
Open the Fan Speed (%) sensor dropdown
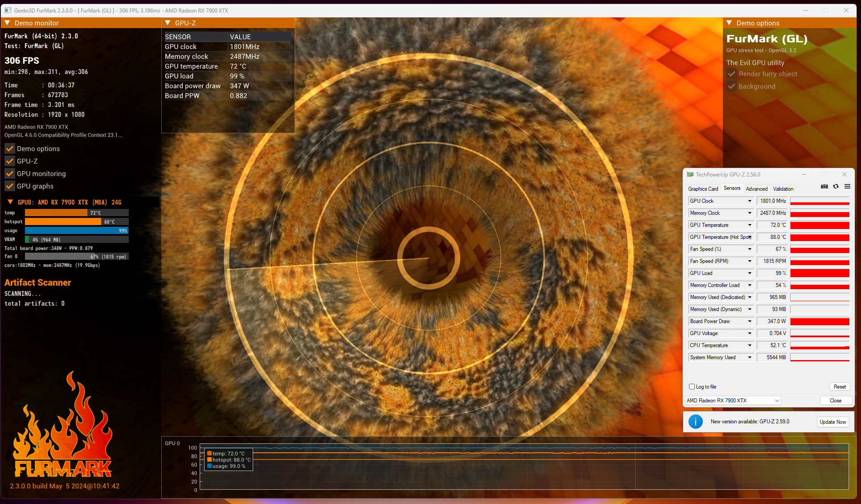(x=750, y=249)
